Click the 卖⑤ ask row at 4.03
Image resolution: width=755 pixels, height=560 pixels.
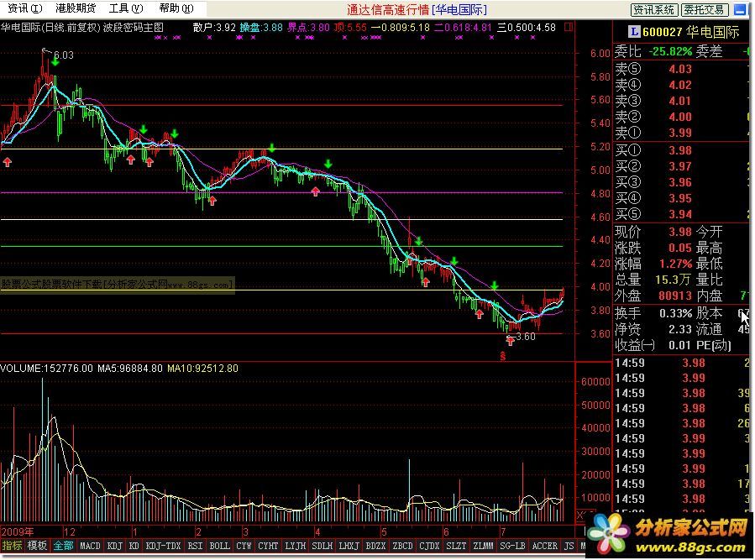point(682,69)
